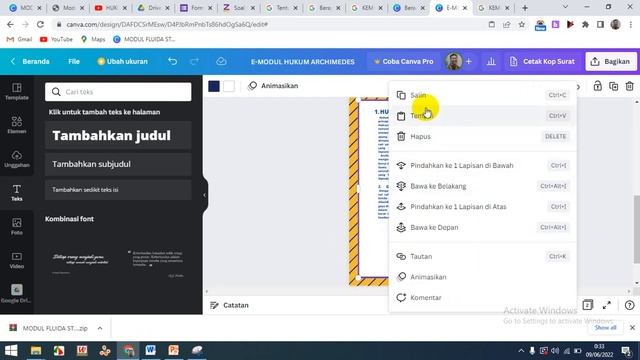Choose Tempel in the context menu
This screenshot has height=360, width=640.
tap(483, 116)
